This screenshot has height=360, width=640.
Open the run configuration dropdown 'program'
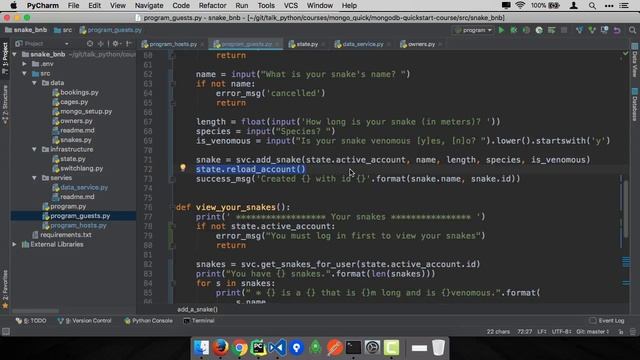tap(473, 30)
